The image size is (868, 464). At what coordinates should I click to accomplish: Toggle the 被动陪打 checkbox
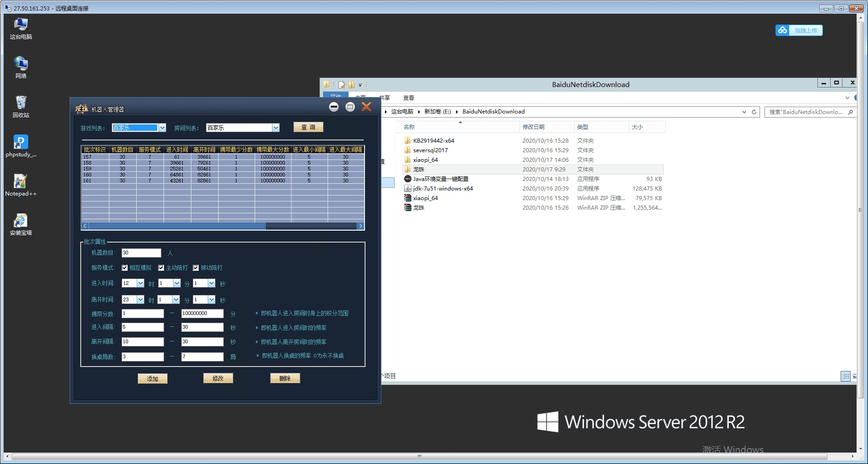coord(196,268)
